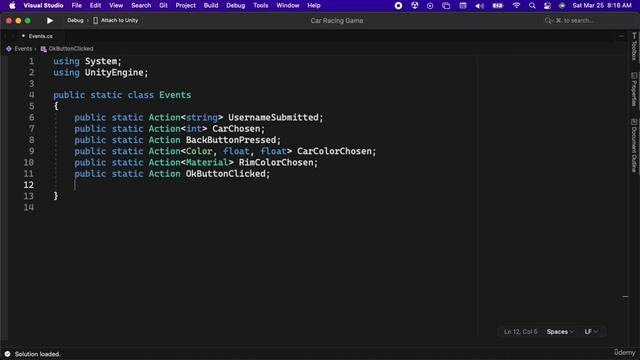The image size is (640, 360).
Task: Click UsernameSubmitted on line 6
Action: coord(273,118)
